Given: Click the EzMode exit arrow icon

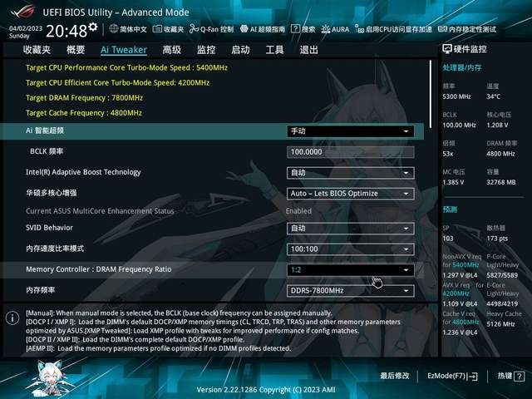Looking at the screenshot, I should tap(474, 377).
